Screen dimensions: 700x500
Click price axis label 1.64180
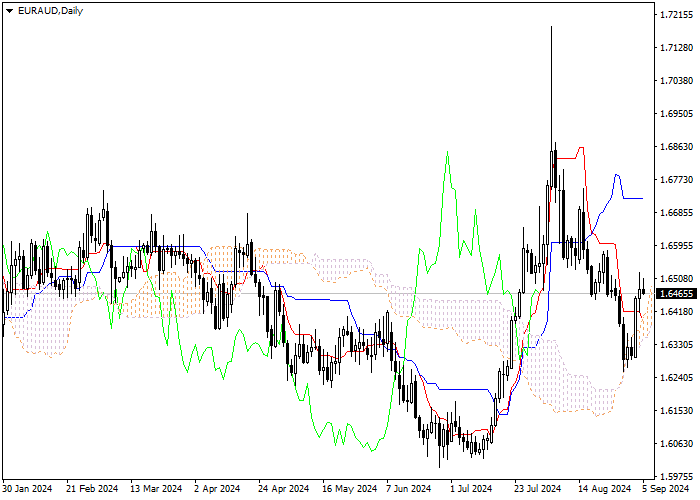click(677, 312)
